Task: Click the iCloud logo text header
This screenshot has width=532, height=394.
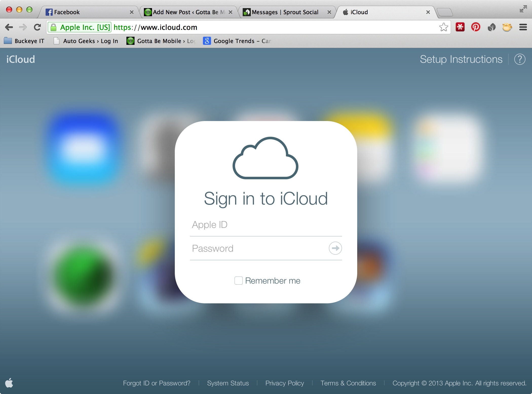Action: pyautogui.click(x=21, y=60)
